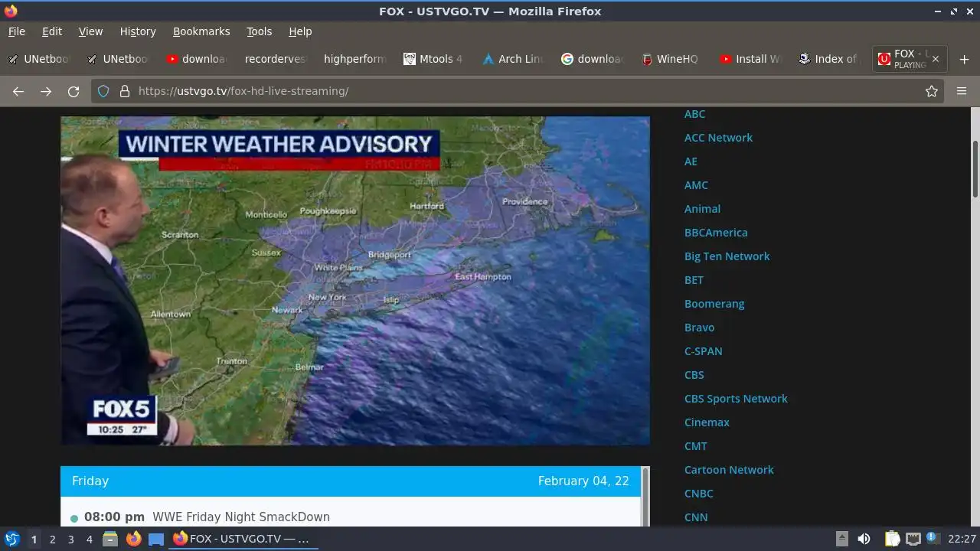Open the CNBC channel link

(x=698, y=494)
